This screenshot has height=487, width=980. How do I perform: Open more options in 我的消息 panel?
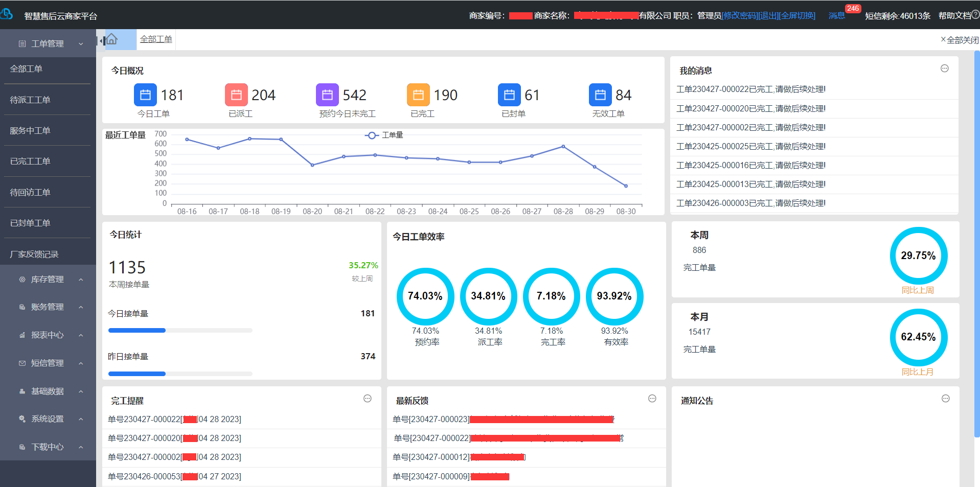944,68
